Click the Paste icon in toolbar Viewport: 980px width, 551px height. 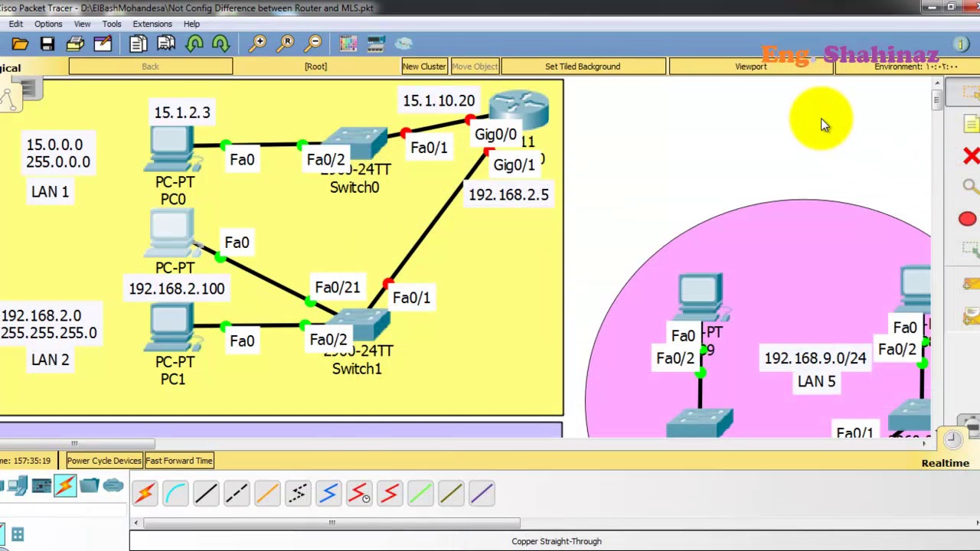click(166, 44)
